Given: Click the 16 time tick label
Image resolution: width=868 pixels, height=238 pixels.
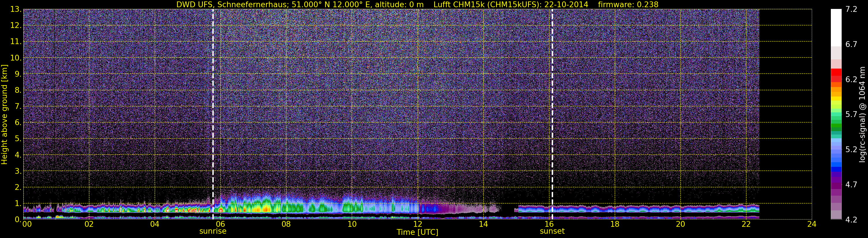Looking at the screenshot, I should coord(549,224).
